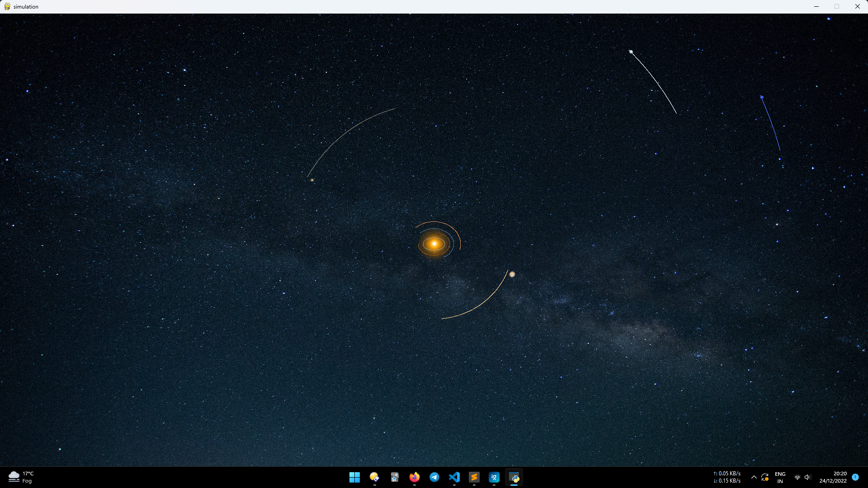
Task: Click the pygame icon in title bar
Action: [x=7, y=6]
